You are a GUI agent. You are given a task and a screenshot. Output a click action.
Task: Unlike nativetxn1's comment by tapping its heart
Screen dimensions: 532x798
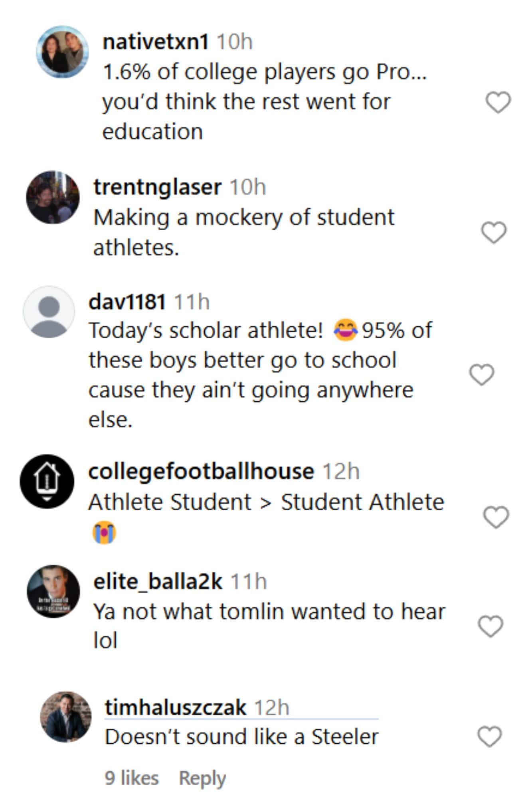click(498, 103)
